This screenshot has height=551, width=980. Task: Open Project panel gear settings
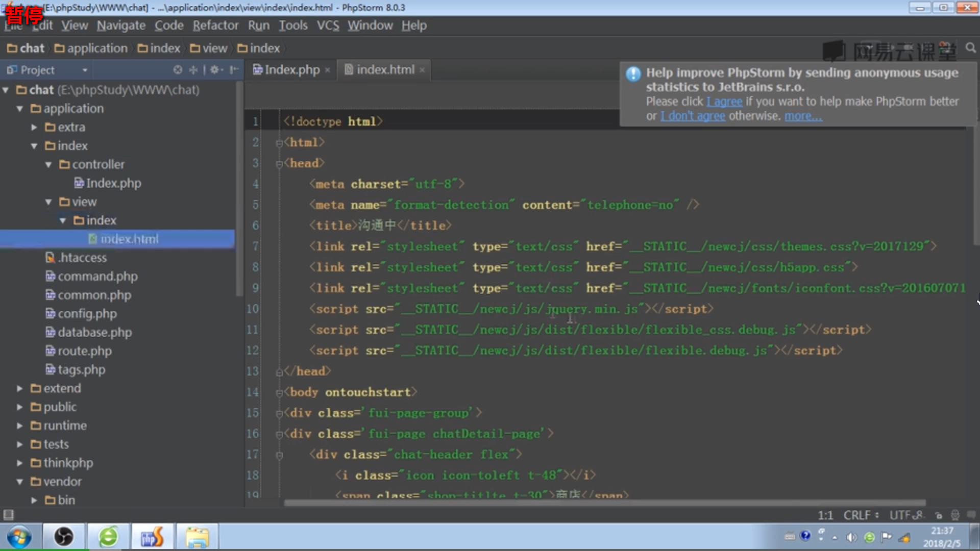coord(215,70)
